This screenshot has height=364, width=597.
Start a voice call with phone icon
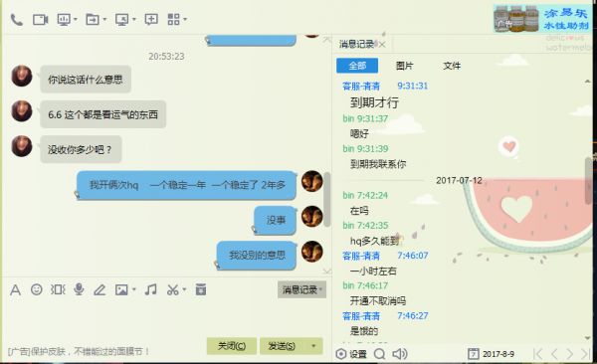pos(16,20)
